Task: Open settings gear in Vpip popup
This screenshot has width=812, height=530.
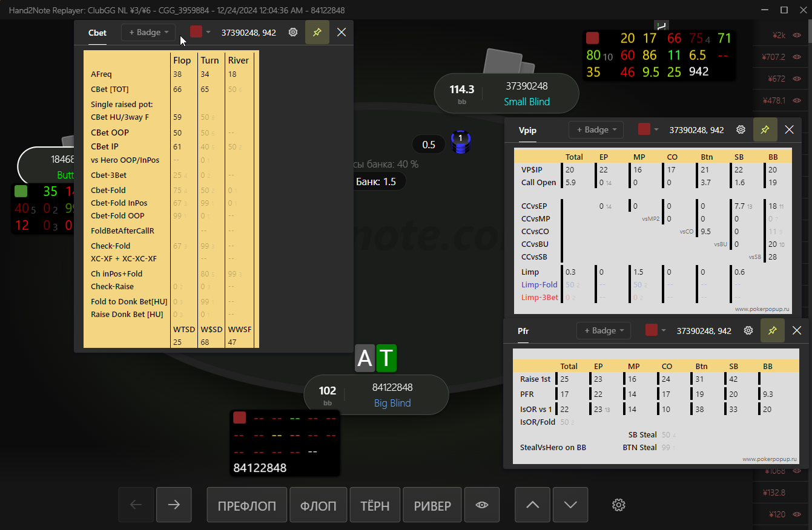Action: (741, 129)
